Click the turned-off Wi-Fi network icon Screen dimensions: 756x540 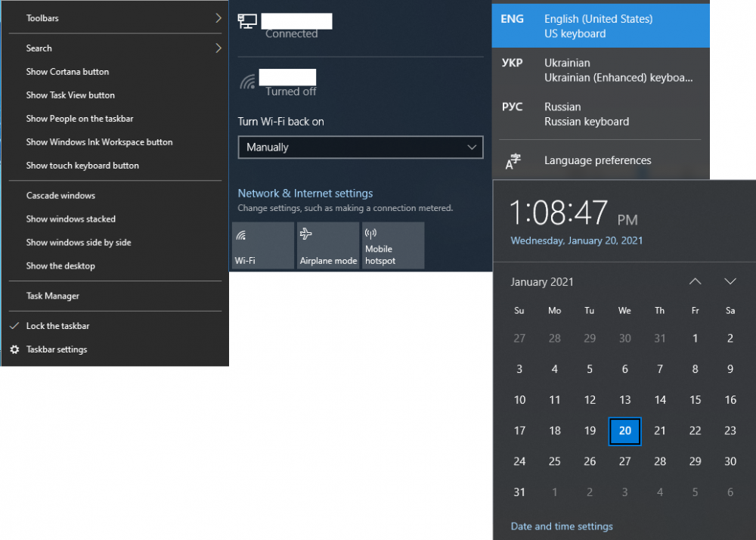coord(247,81)
